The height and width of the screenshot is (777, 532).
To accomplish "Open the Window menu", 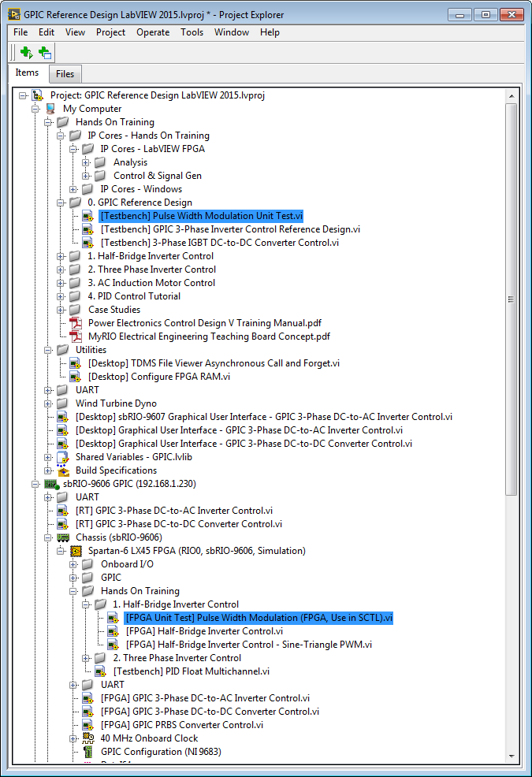I will click(232, 32).
